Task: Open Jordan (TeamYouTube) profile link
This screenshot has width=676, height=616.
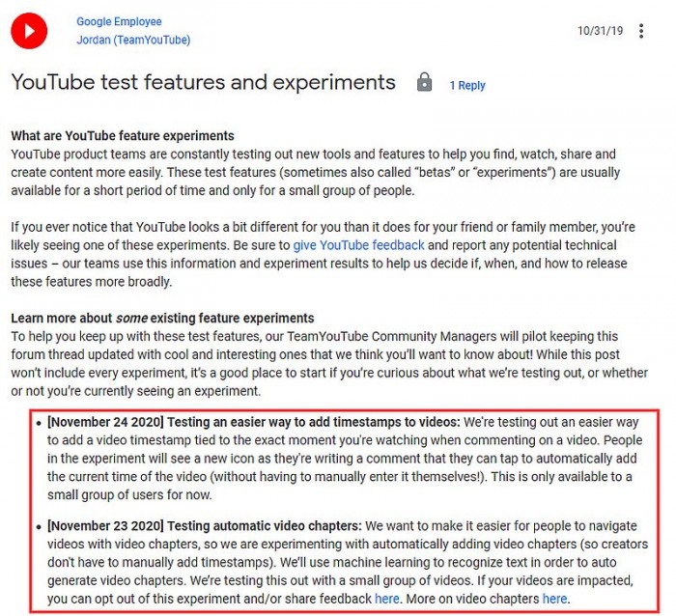Action: coord(133,40)
